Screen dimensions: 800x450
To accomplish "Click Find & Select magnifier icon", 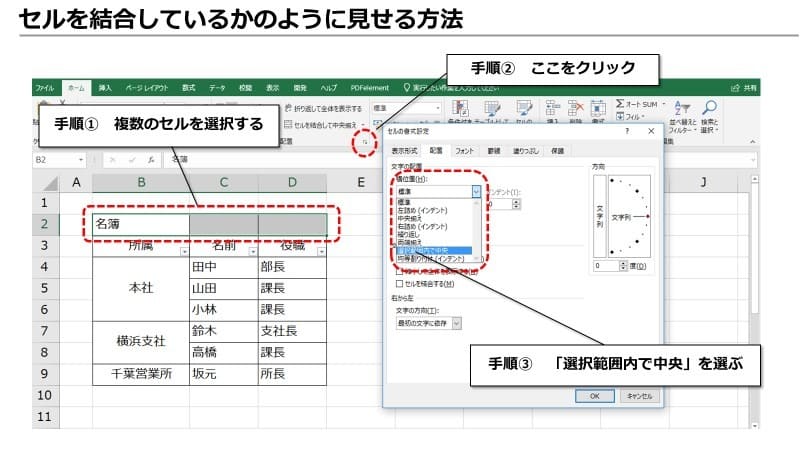I will 709,108.
